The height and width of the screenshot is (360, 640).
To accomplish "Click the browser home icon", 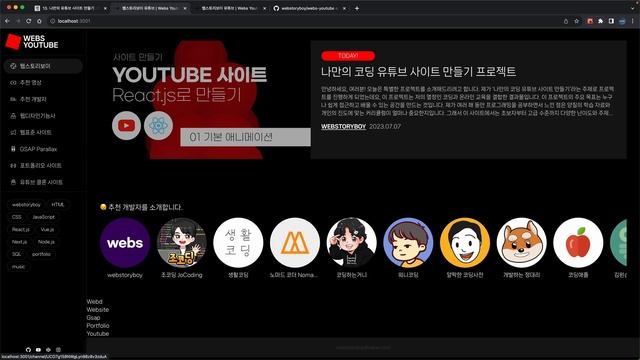I will (39, 21).
